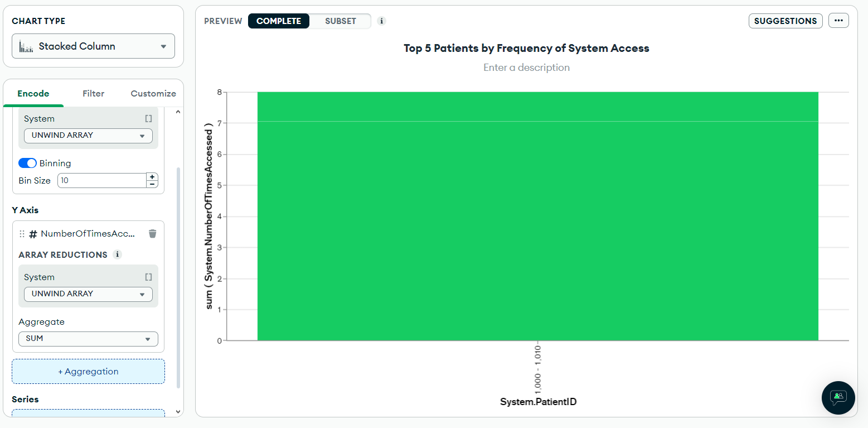Screen dimensions: 868x428
Task: Change the SUM aggregate dropdown
Action: pyautogui.click(x=88, y=338)
